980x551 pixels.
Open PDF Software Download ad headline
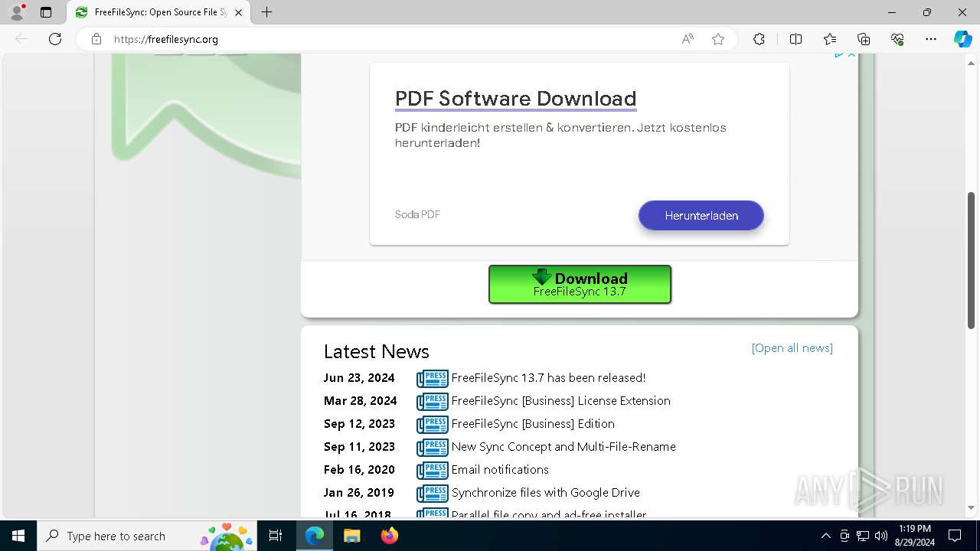click(x=515, y=99)
